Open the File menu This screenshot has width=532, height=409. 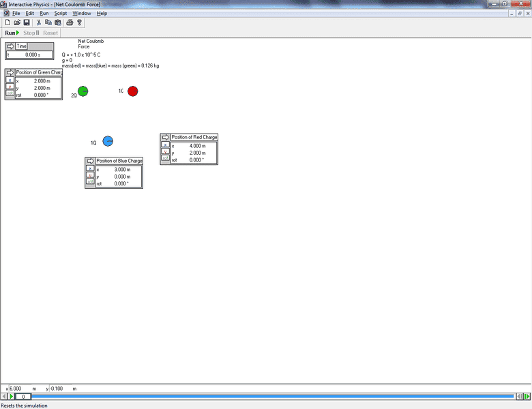point(16,13)
